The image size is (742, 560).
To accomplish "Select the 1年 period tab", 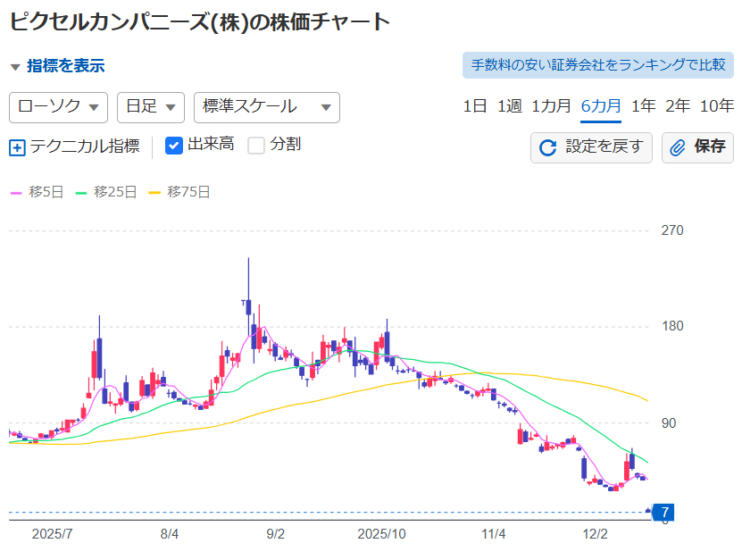I will [643, 106].
